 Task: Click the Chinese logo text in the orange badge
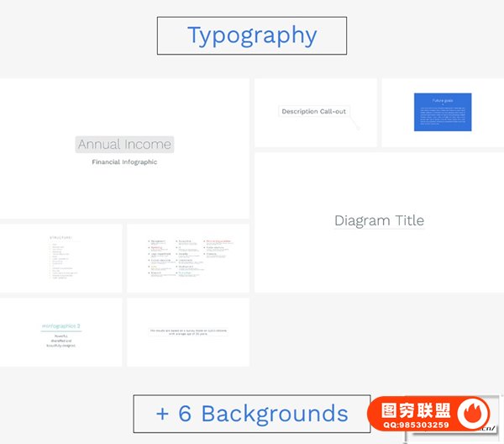pyautogui.click(x=418, y=410)
